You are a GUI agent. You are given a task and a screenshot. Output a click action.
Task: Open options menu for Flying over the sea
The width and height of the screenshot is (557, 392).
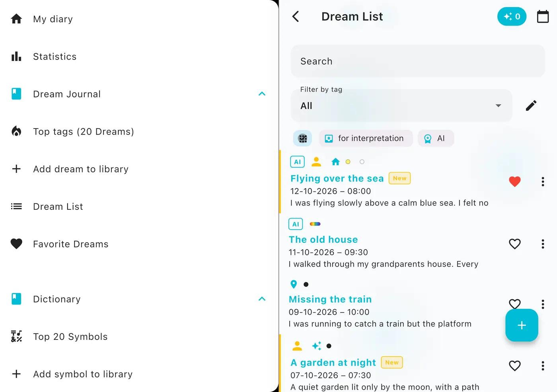(x=543, y=181)
